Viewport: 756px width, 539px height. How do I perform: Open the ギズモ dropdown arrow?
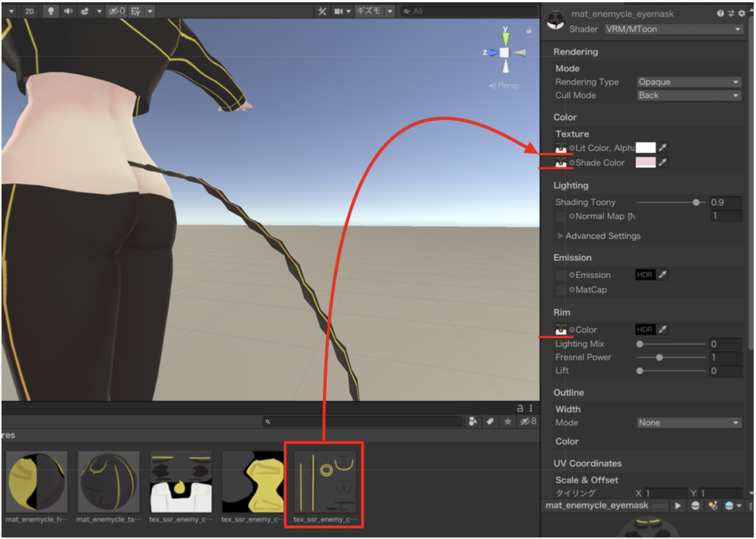pos(390,11)
